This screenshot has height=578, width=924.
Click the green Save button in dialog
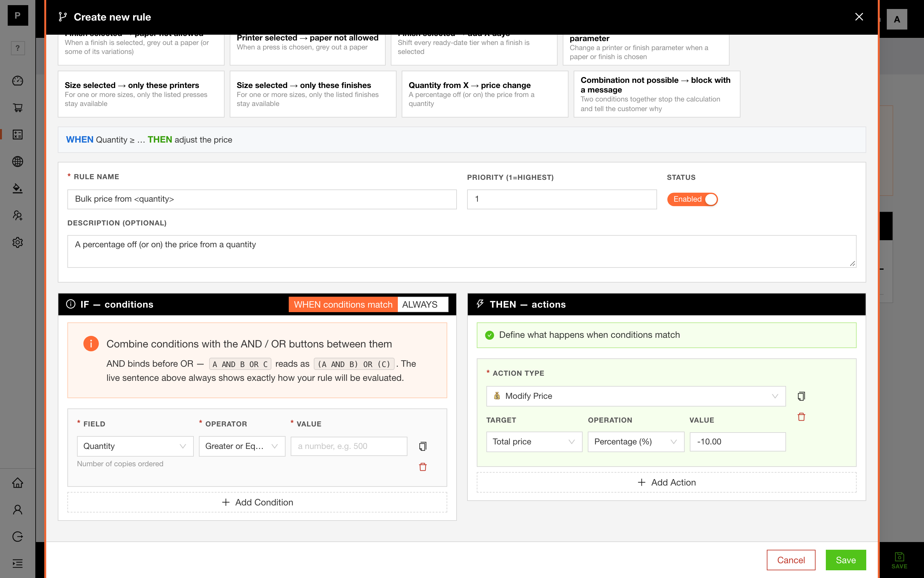pos(846,560)
